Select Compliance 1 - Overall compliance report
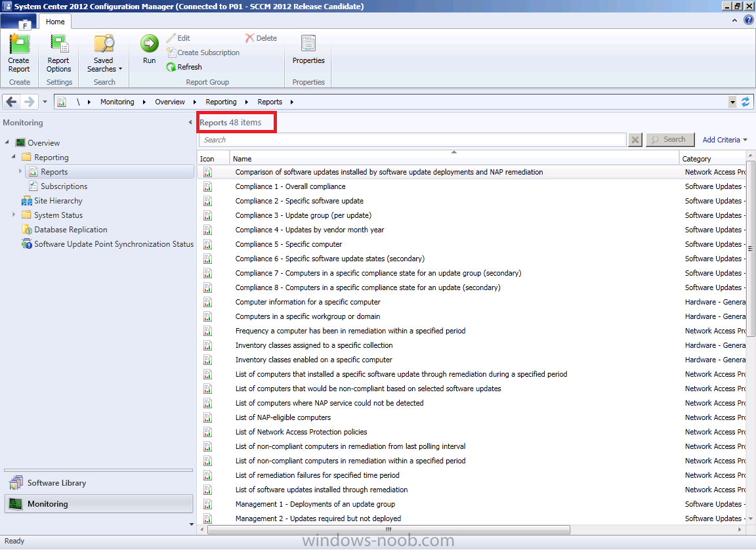The width and height of the screenshot is (756, 550). tap(290, 186)
